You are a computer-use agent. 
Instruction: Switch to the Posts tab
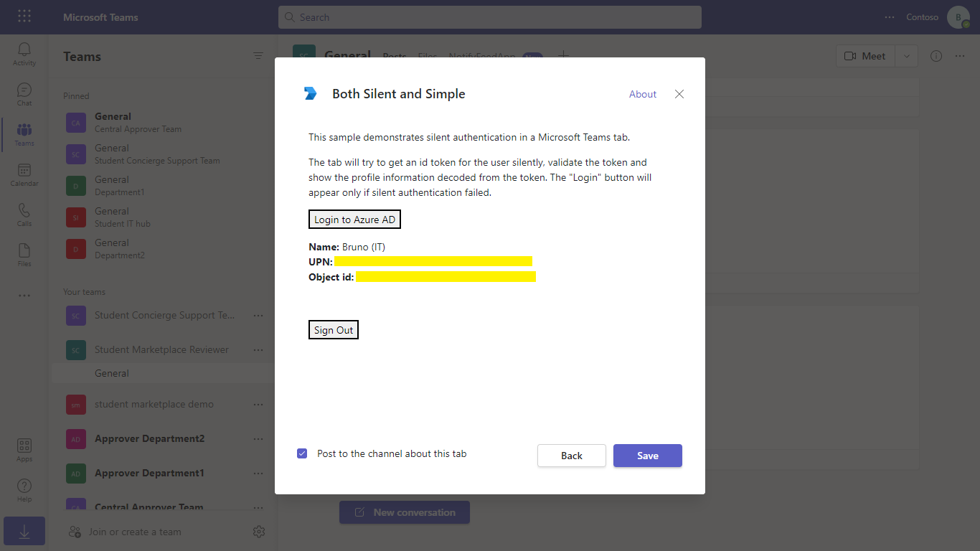click(x=394, y=56)
